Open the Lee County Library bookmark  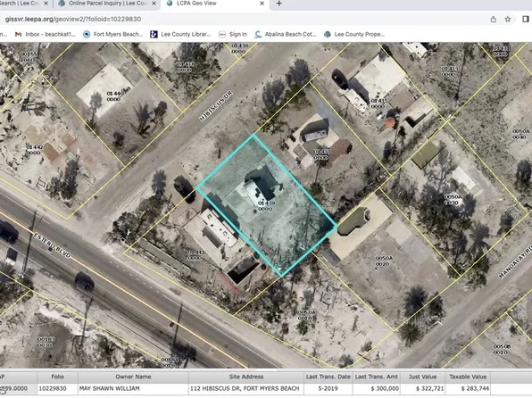pos(181,34)
